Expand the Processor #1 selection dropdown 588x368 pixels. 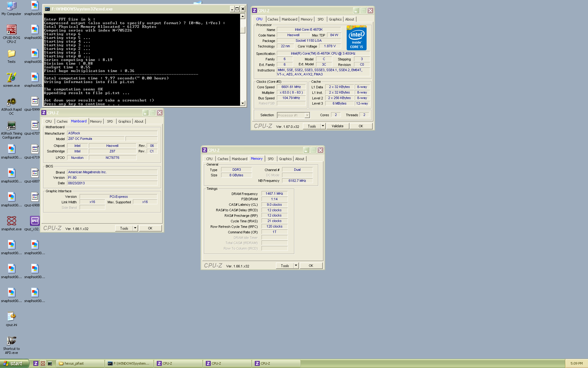(307, 115)
